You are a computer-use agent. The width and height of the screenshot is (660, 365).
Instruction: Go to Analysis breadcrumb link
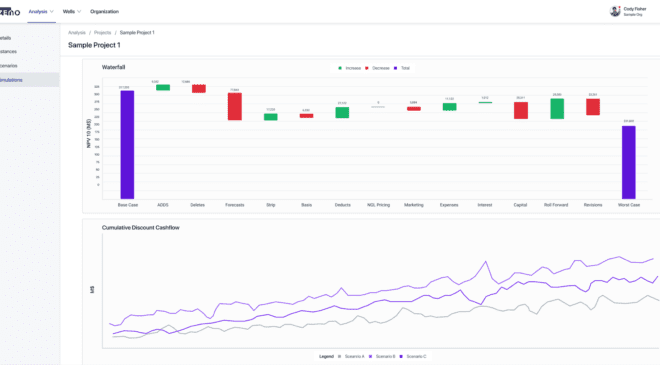[x=77, y=32]
